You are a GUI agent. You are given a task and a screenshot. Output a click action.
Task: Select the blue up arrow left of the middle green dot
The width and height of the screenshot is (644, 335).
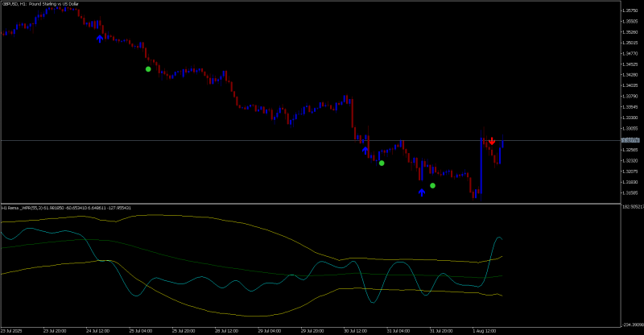(x=365, y=151)
